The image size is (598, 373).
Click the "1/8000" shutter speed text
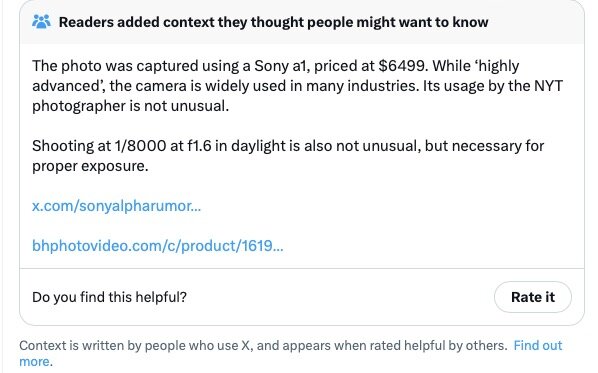coord(140,146)
